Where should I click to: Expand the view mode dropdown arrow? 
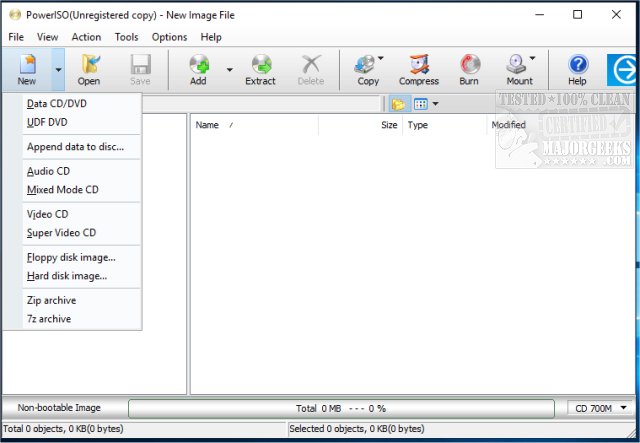point(435,103)
